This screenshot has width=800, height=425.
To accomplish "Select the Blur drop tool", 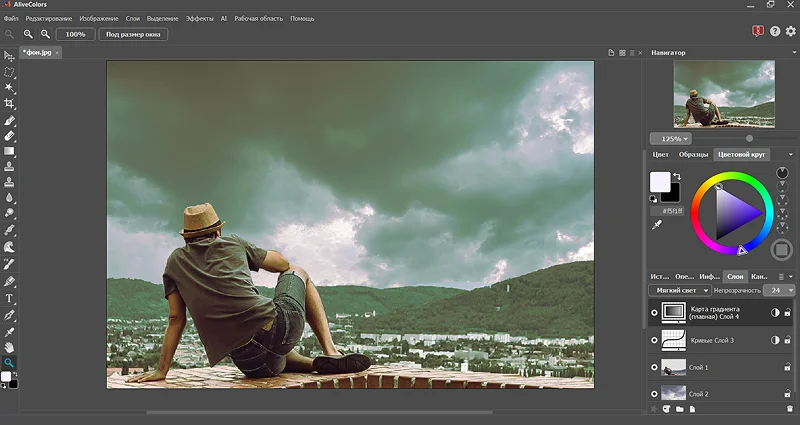I will pos(9,197).
